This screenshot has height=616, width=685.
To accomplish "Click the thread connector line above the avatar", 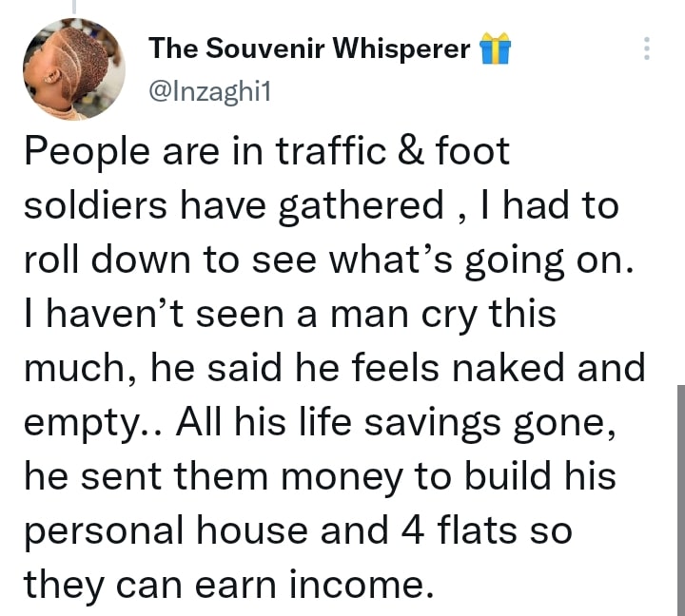I will 74,7.
